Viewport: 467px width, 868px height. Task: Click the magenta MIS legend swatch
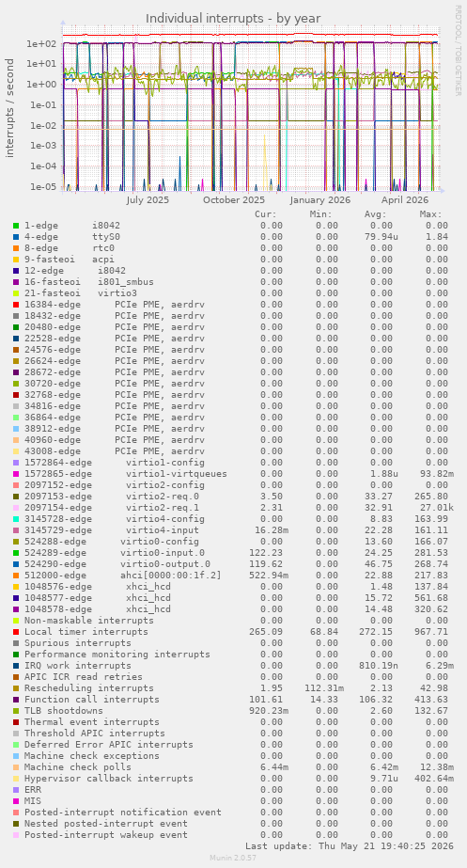(16, 800)
